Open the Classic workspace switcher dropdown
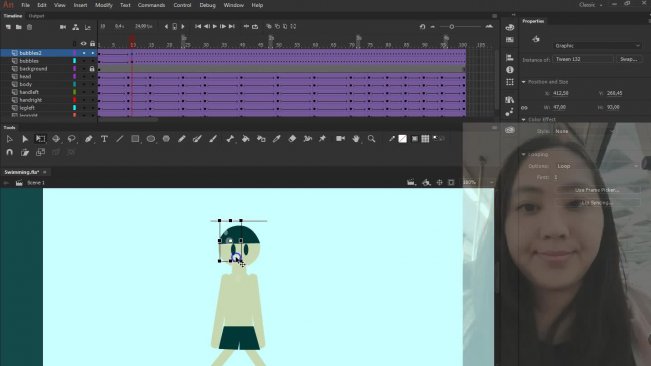 pos(590,5)
